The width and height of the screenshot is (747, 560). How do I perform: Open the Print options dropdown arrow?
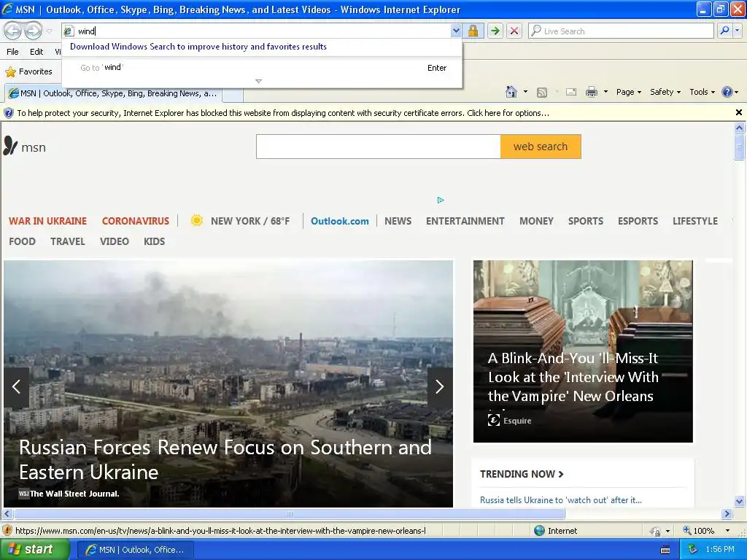[x=605, y=92]
